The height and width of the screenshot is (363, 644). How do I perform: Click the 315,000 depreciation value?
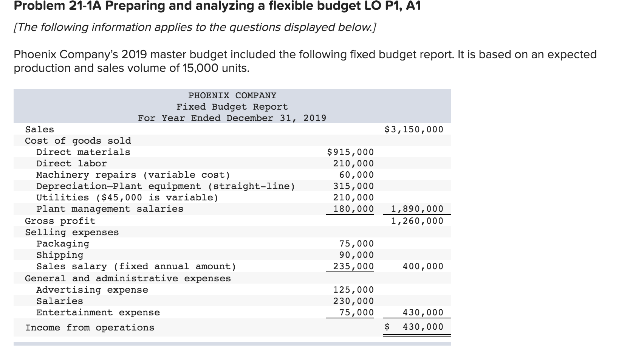[353, 186]
